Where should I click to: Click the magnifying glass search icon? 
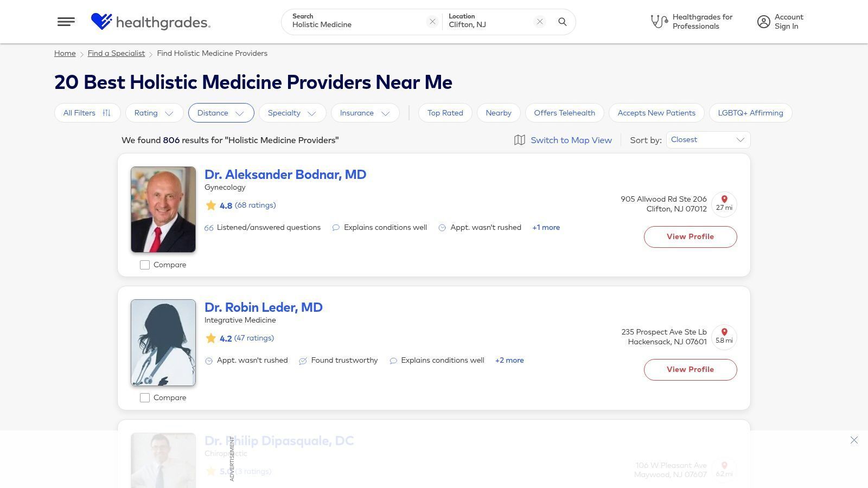563,22
